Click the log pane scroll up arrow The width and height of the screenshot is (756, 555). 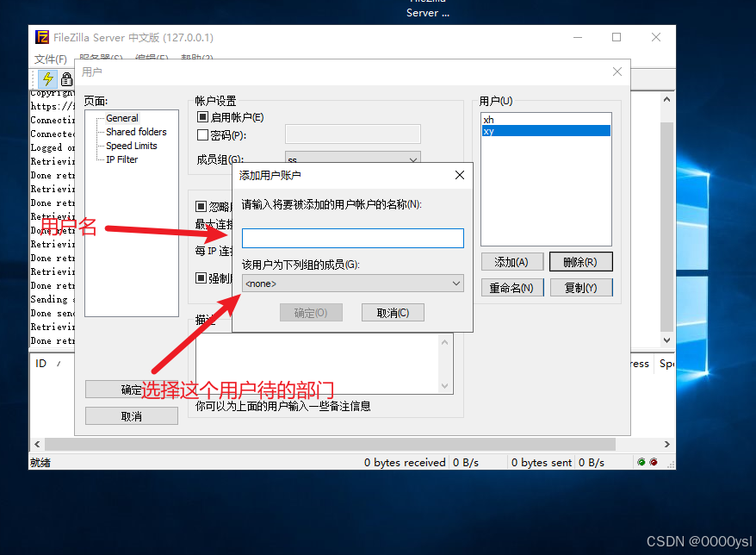666,99
